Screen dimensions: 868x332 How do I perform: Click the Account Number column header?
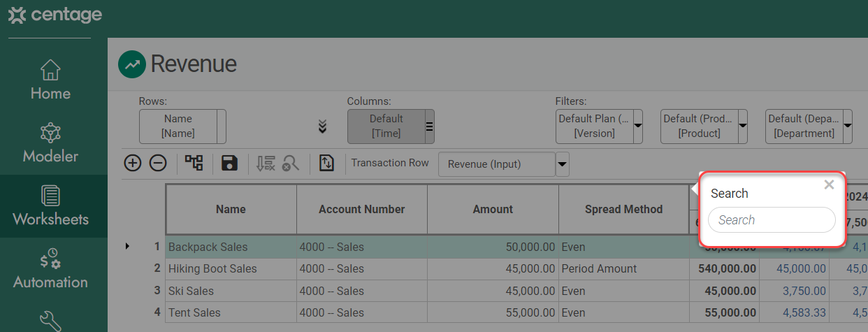click(x=362, y=209)
